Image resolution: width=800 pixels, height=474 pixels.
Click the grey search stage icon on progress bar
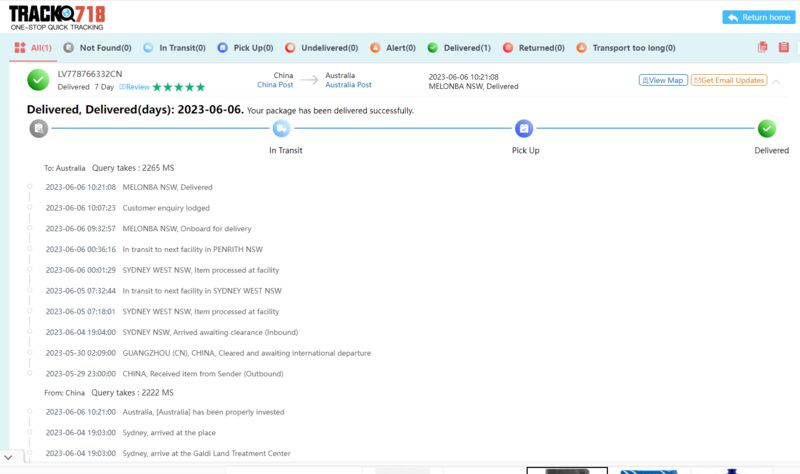[x=39, y=129]
